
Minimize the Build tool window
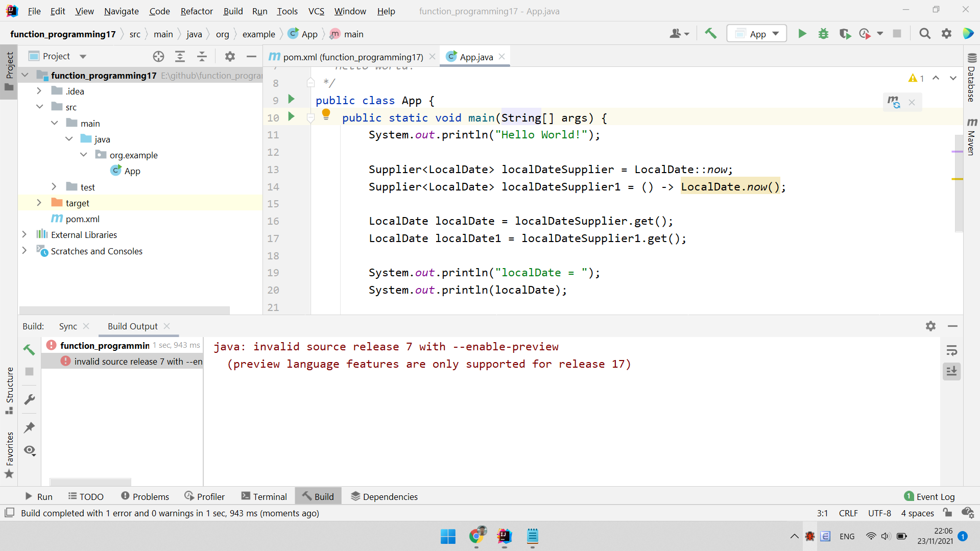pyautogui.click(x=952, y=326)
